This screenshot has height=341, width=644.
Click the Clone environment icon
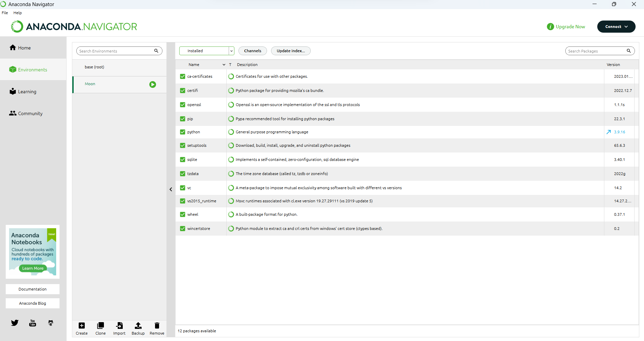click(x=100, y=326)
